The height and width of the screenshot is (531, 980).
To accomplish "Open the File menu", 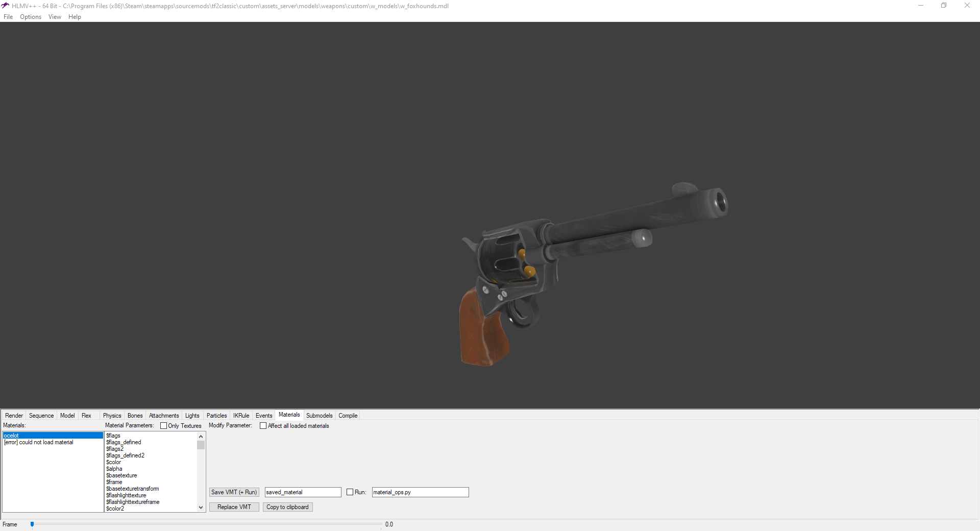I will [x=8, y=17].
